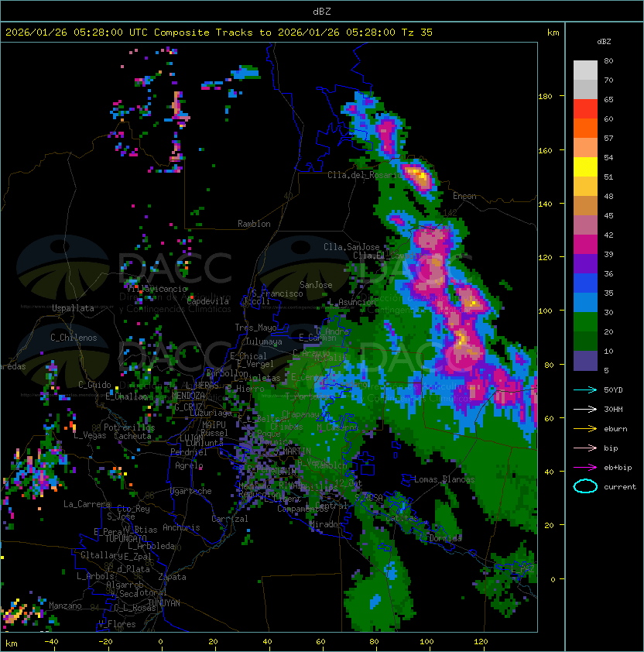This screenshot has height=652, width=644.
Task: Click the Agrelo map label
Action: [x=189, y=465]
